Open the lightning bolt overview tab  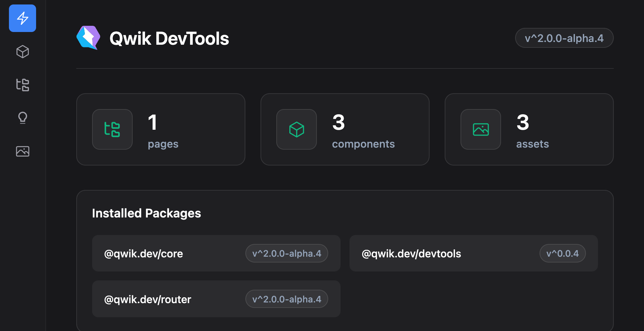(x=22, y=18)
